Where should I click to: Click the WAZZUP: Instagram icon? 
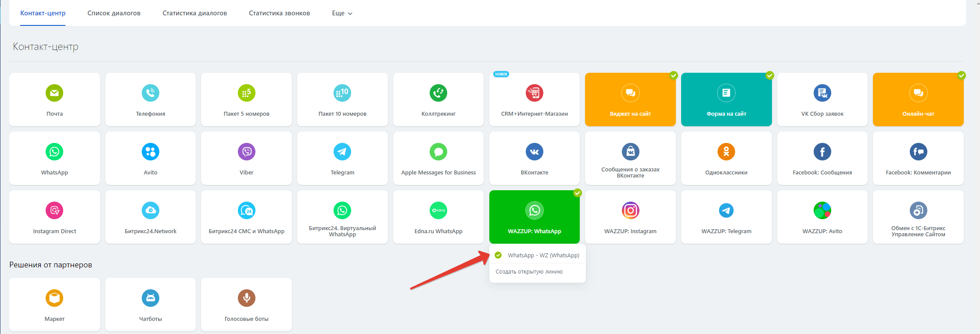(631, 210)
